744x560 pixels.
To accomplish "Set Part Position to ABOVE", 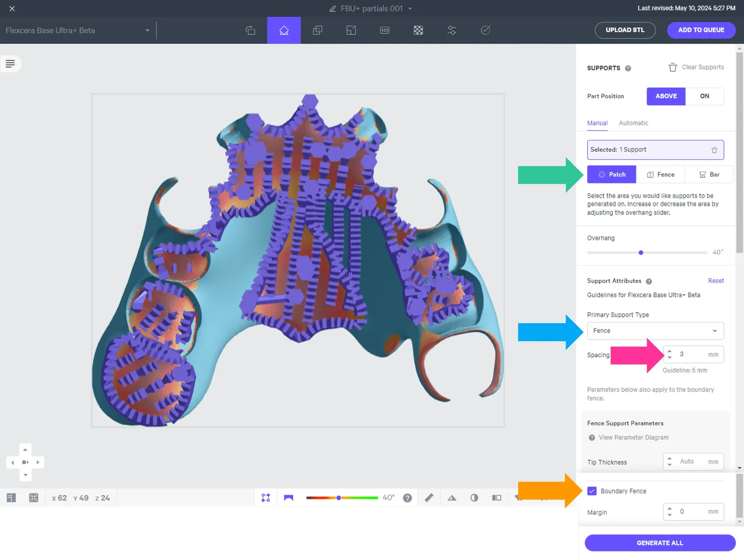I will 666,96.
